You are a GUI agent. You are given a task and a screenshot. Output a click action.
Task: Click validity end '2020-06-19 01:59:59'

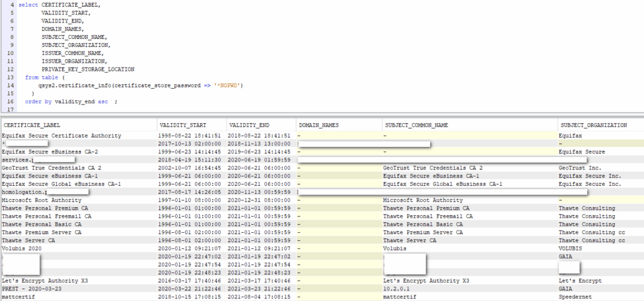[259, 160]
